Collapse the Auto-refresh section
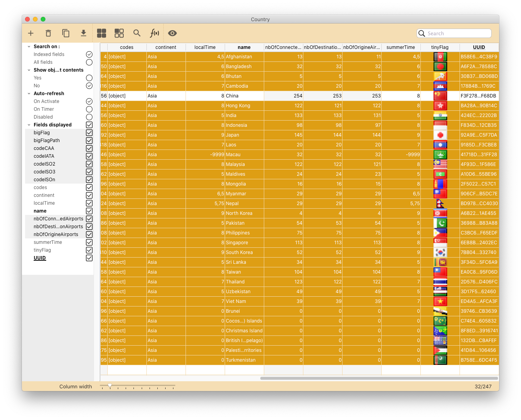The height and width of the screenshot is (420, 521). (x=29, y=94)
